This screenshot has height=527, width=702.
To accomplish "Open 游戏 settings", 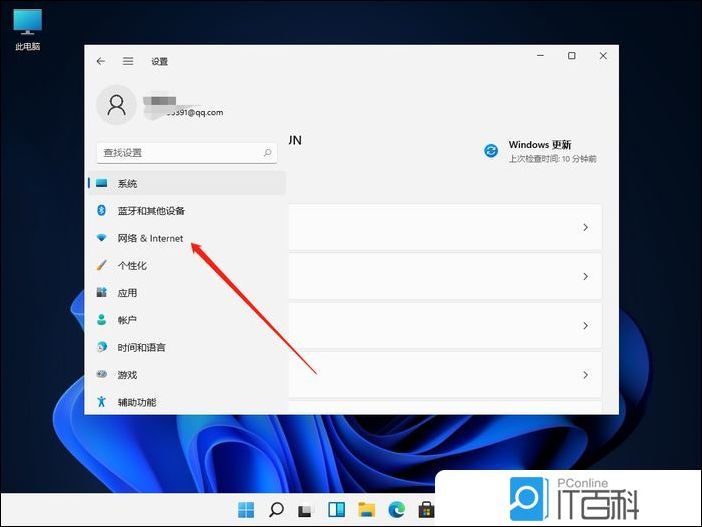I will 187,375.
